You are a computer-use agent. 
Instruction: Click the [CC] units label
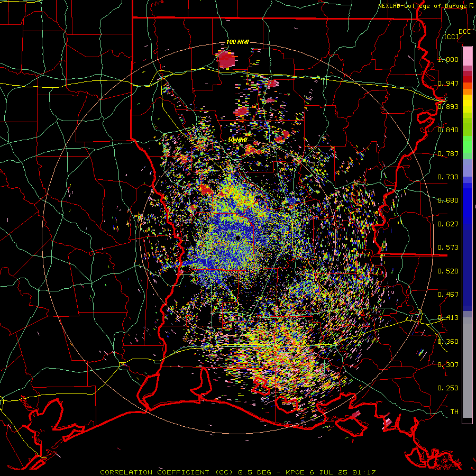point(452,36)
